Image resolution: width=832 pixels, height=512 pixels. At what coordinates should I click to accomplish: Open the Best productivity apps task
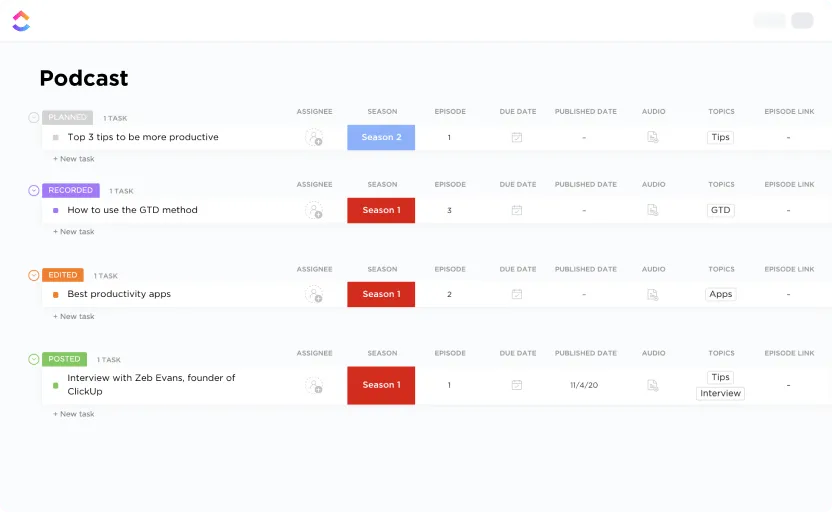(119, 294)
